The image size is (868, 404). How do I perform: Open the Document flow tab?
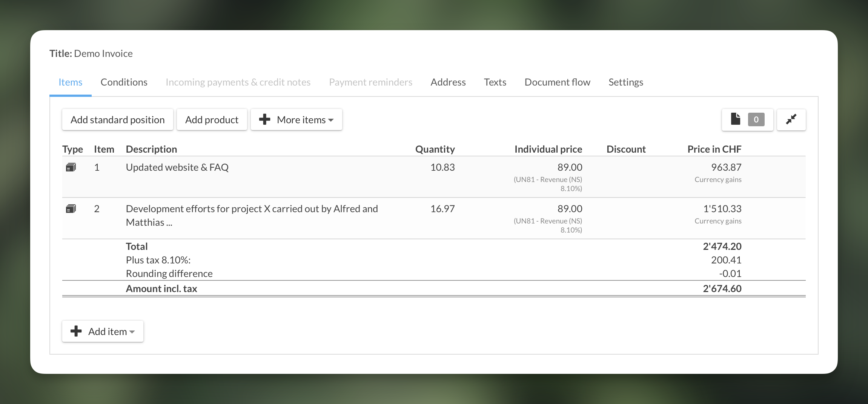(557, 82)
